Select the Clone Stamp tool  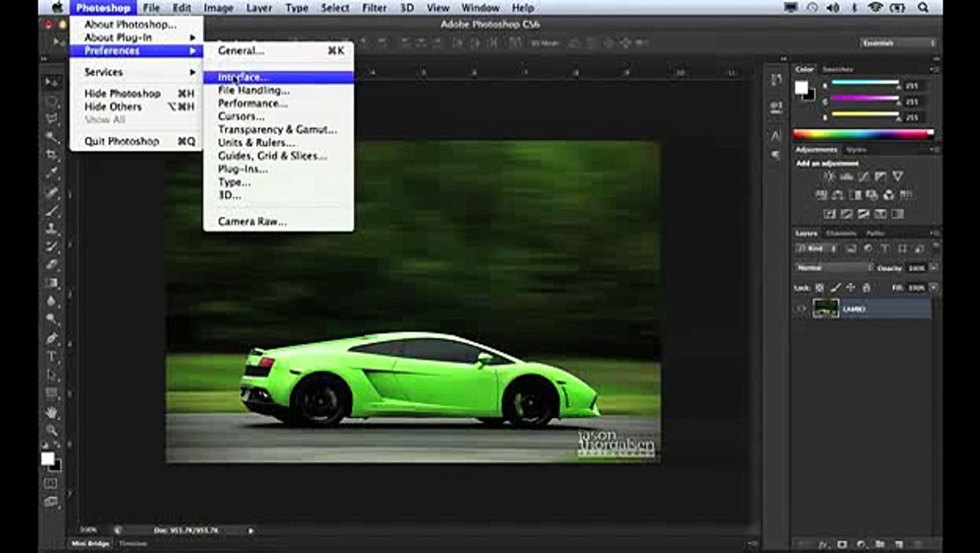[x=51, y=229]
